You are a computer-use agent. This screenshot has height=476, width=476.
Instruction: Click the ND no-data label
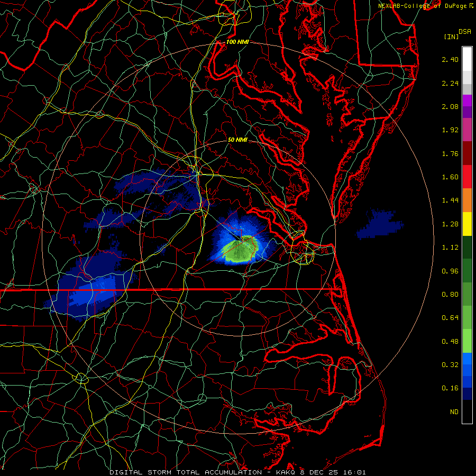[x=454, y=412]
